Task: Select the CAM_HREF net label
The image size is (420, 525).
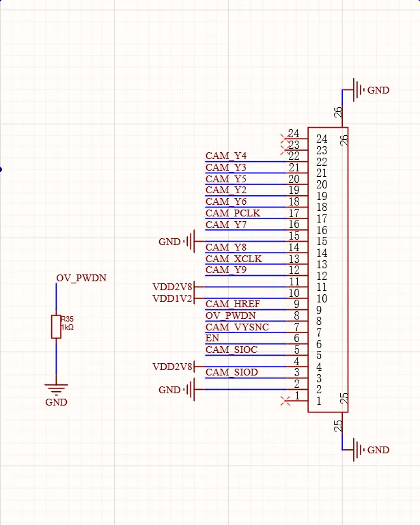Action: (233, 304)
